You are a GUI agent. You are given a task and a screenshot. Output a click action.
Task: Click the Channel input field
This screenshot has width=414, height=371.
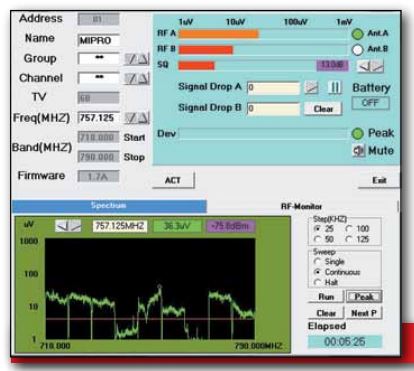(x=98, y=78)
